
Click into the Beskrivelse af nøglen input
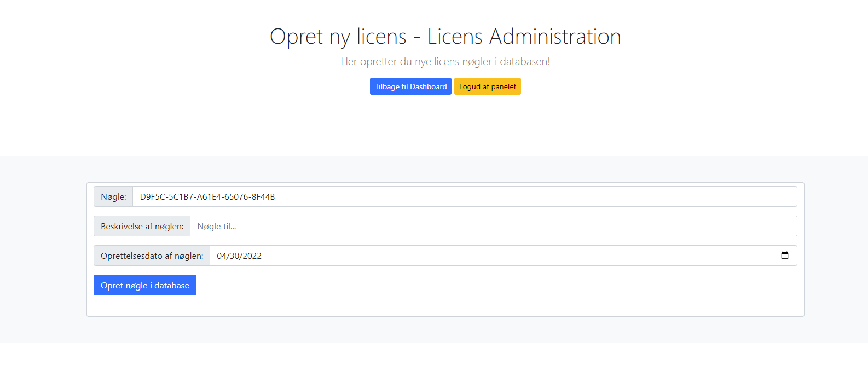(x=494, y=226)
